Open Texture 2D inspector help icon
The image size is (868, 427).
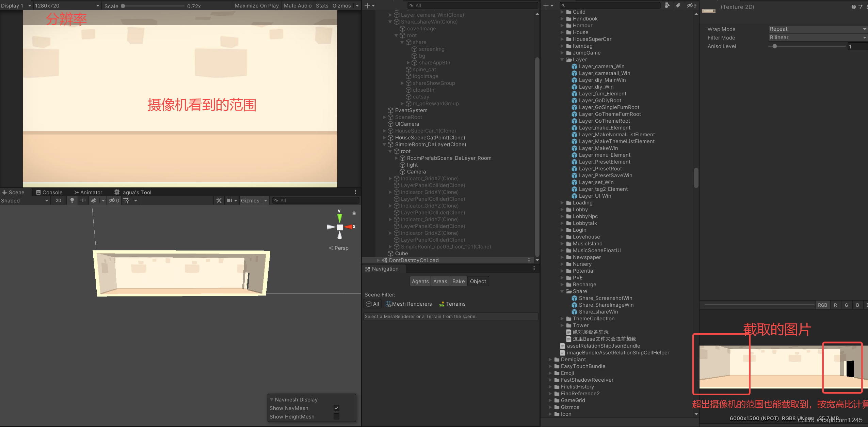point(853,7)
